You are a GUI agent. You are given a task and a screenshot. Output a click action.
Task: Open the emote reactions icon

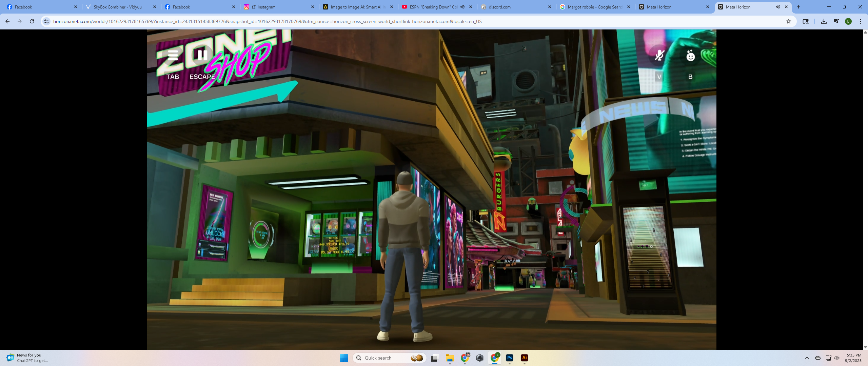tap(690, 55)
